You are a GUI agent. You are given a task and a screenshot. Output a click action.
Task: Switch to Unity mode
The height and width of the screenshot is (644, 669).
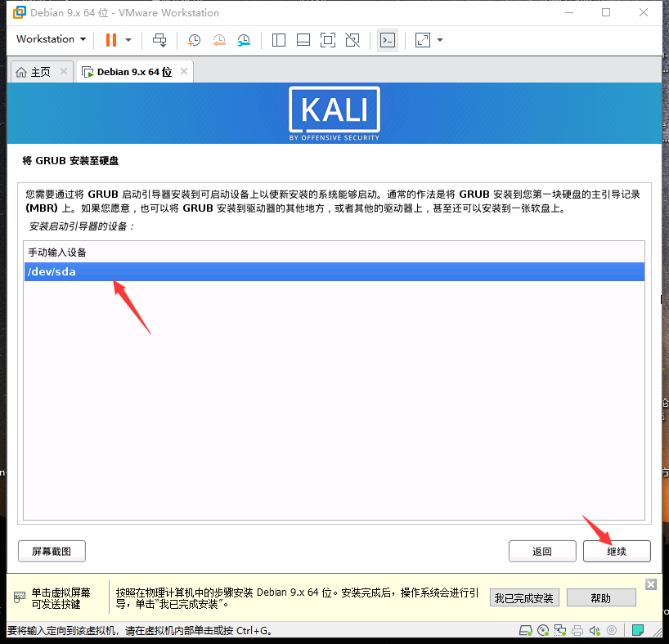click(352, 40)
